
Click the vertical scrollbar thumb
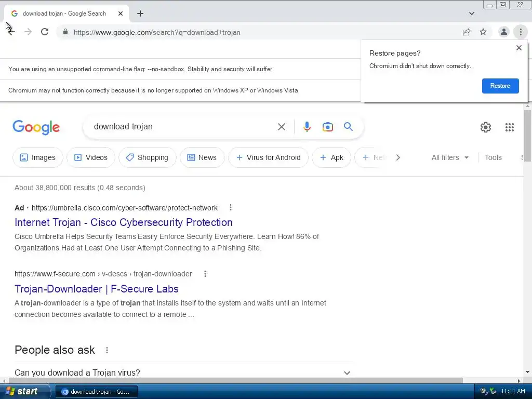tap(527, 136)
